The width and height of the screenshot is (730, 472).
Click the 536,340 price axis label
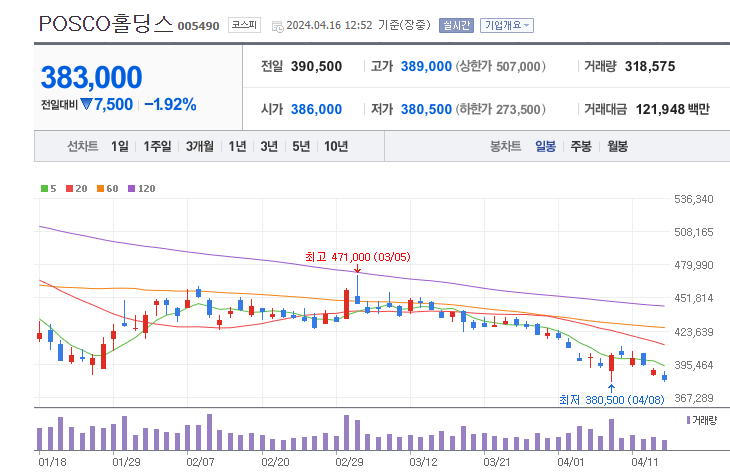click(694, 199)
